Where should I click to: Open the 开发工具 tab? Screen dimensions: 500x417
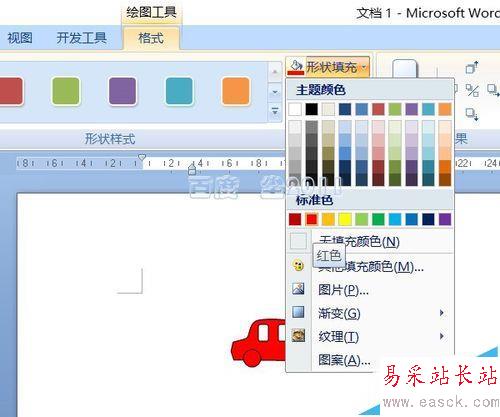(x=82, y=38)
